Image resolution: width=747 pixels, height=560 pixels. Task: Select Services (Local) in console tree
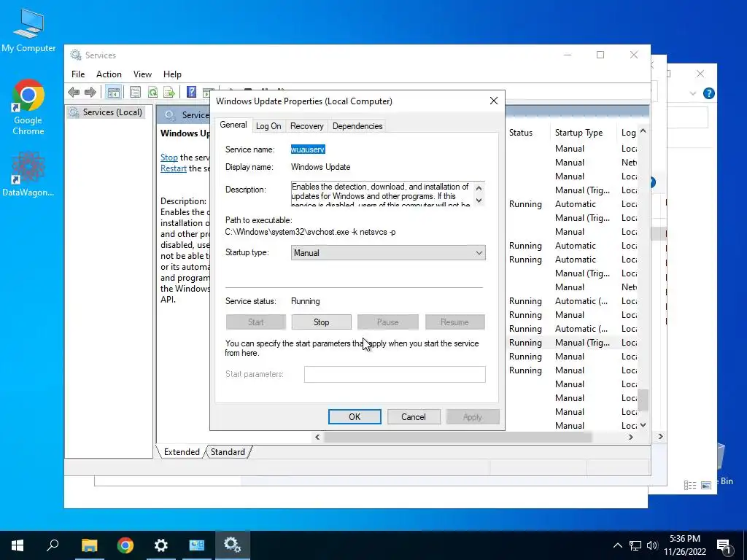point(107,112)
